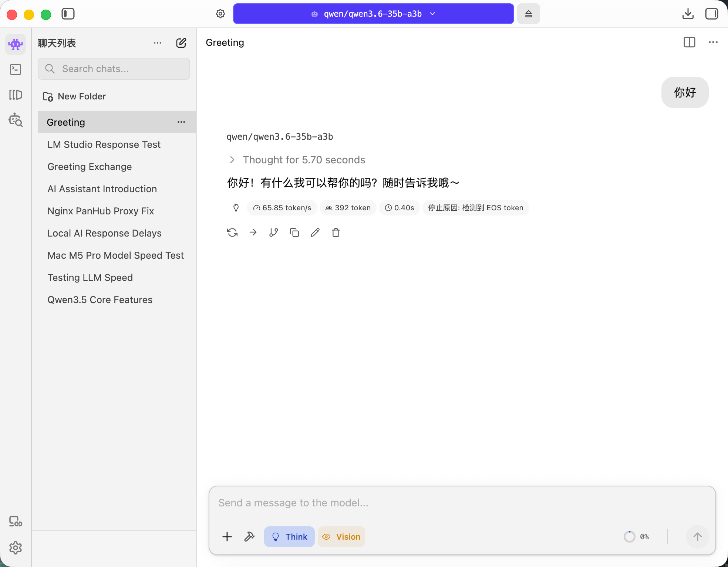Click the regenerate response icon
The height and width of the screenshot is (567, 728).
[x=232, y=232]
